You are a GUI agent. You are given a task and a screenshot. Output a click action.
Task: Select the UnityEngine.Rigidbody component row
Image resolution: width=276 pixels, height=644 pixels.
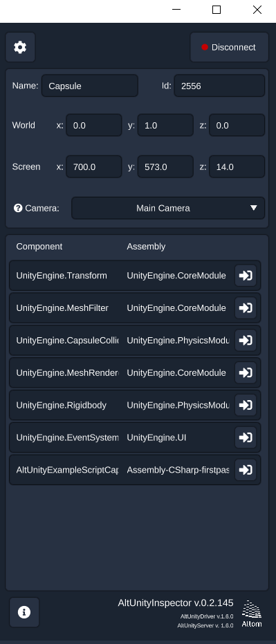(x=135, y=406)
